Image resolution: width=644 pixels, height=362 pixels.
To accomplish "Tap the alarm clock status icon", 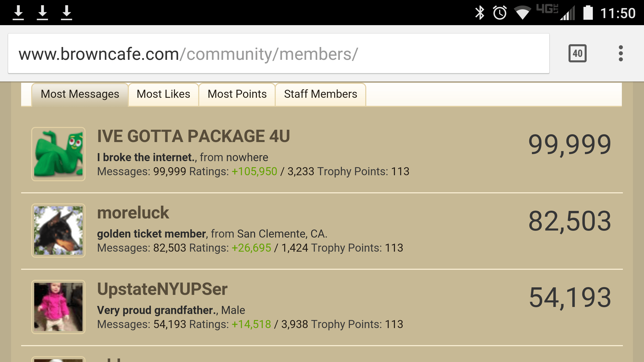I will (500, 13).
